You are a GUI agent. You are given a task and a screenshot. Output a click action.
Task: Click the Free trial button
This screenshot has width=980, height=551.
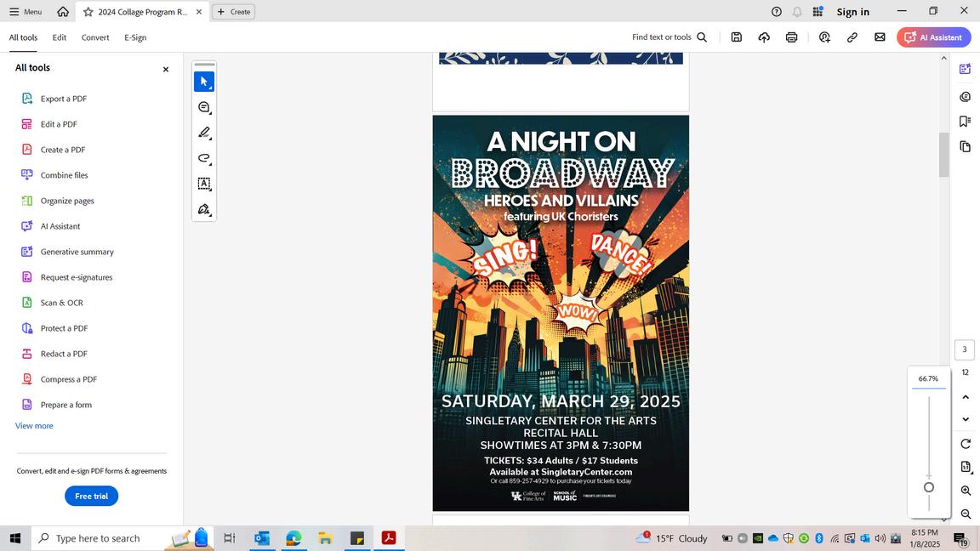[x=91, y=496]
